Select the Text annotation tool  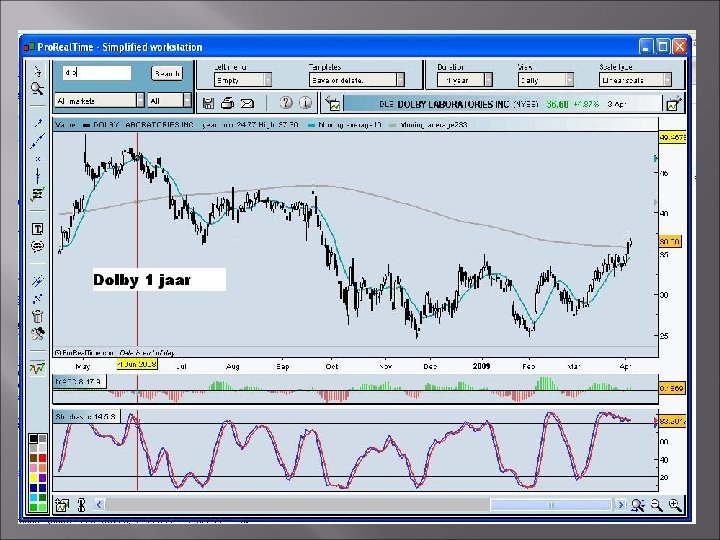[x=38, y=229]
